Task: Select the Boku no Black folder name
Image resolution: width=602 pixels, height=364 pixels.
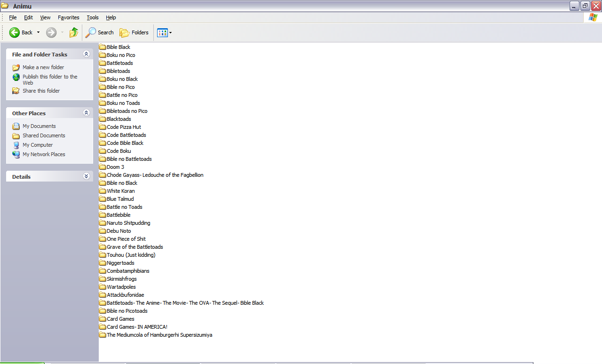Action: point(122,79)
